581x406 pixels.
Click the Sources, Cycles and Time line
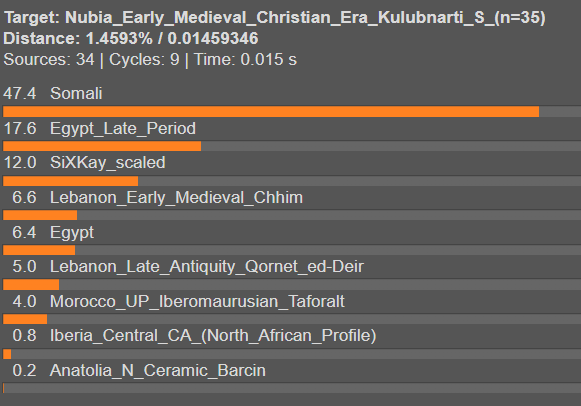coord(150,60)
